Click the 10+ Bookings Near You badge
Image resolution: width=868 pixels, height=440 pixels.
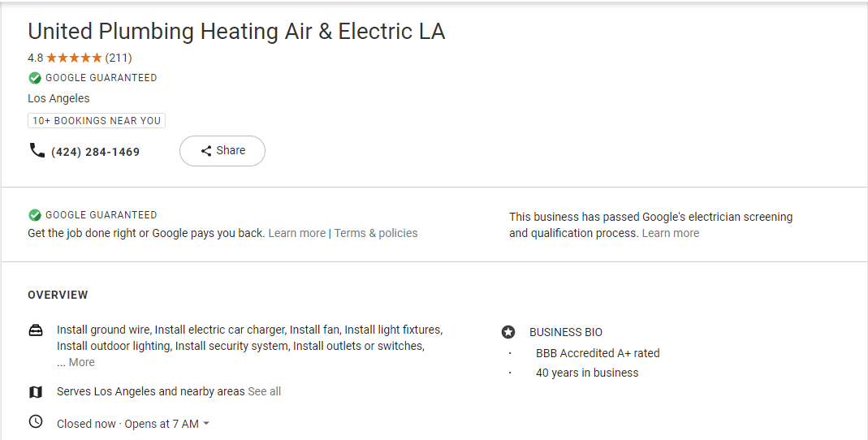pyautogui.click(x=97, y=121)
